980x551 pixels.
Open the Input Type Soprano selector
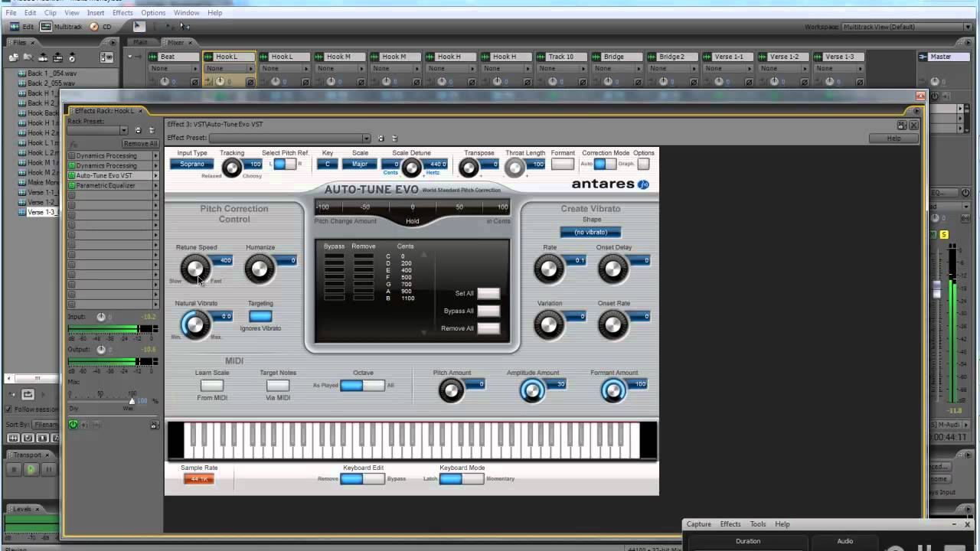click(x=192, y=165)
